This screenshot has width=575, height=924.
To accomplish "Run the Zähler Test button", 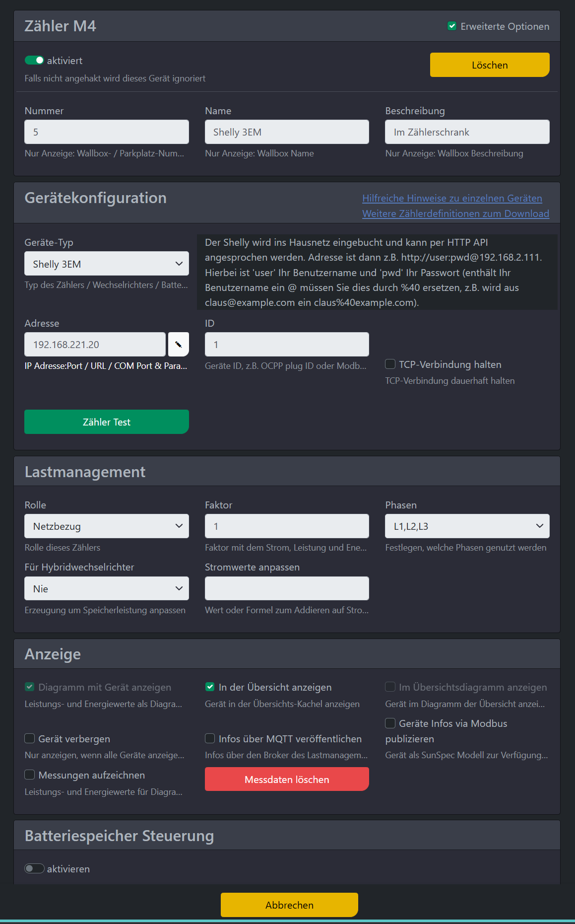I will pyautogui.click(x=107, y=422).
